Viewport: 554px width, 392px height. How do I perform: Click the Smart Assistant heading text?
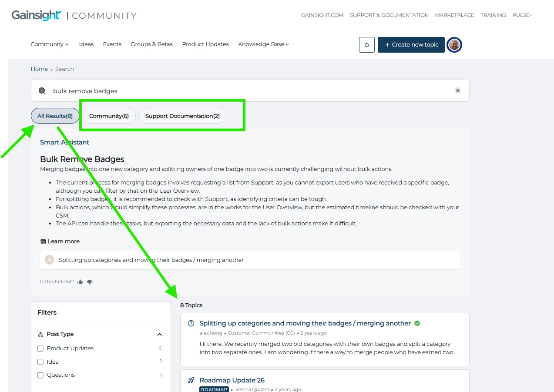pos(64,142)
